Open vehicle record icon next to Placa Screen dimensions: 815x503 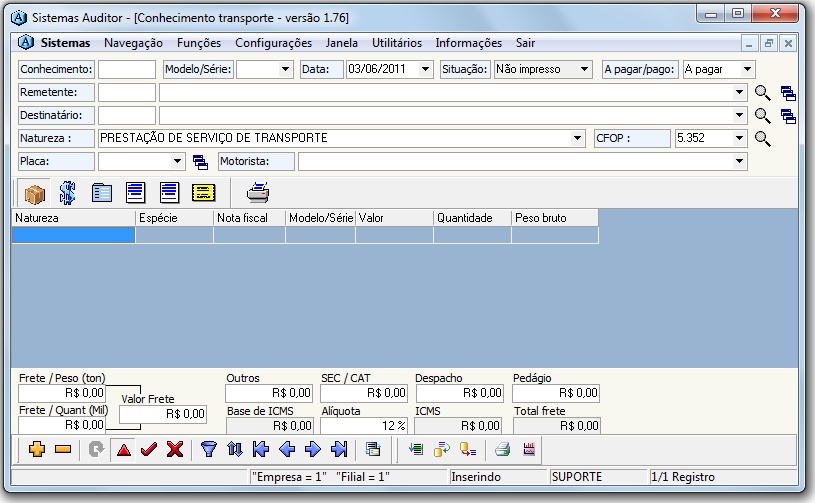200,162
